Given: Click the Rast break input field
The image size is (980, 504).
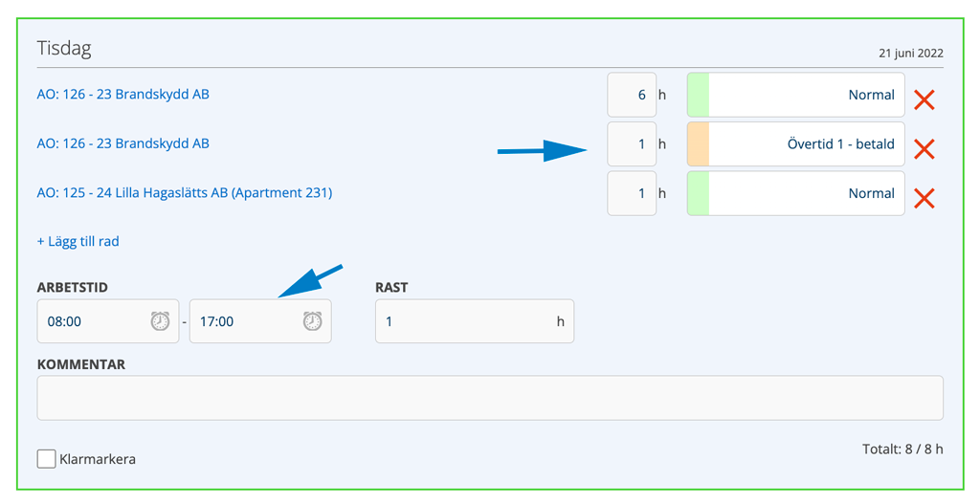Looking at the screenshot, I should pos(475,321).
